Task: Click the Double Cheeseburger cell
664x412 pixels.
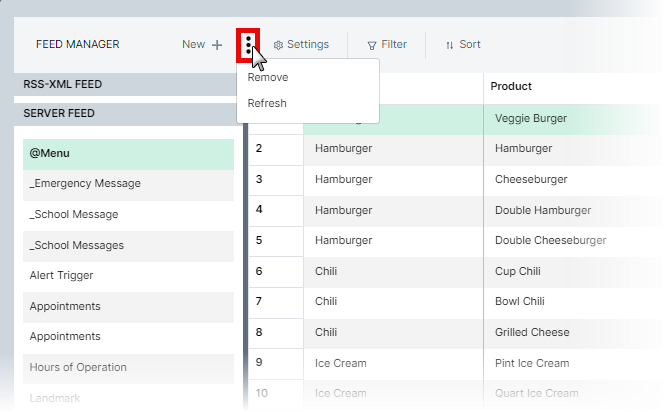Action: pyautogui.click(x=572, y=241)
